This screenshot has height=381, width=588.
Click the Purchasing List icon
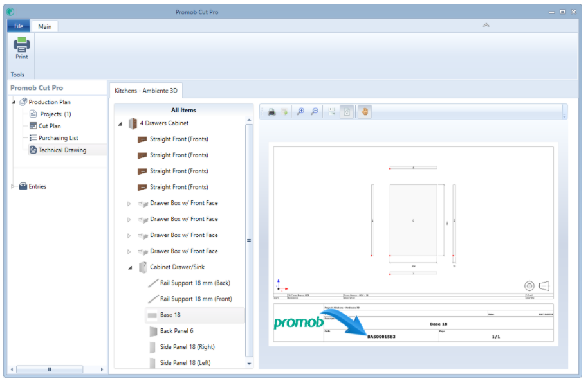pos(33,138)
